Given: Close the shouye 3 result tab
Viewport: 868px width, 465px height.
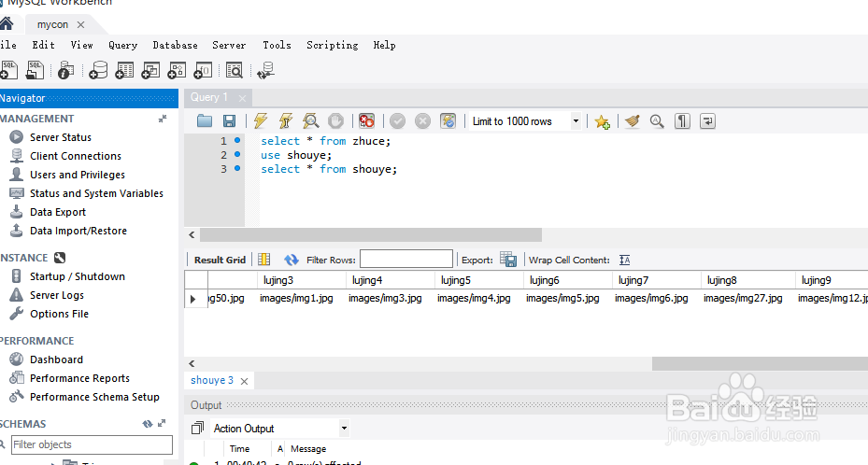Looking at the screenshot, I should (244, 381).
